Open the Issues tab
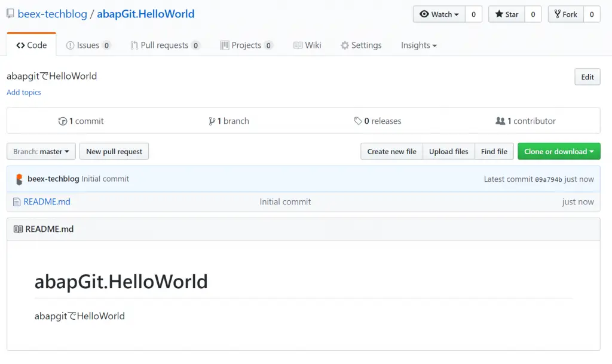Image resolution: width=612 pixels, height=364 pixels. click(x=88, y=45)
